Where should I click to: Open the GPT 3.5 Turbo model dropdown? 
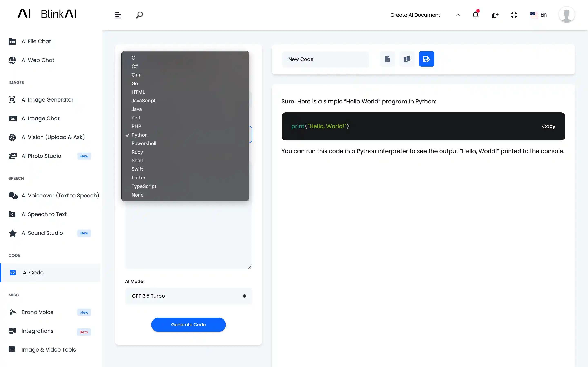pyautogui.click(x=188, y=296)
